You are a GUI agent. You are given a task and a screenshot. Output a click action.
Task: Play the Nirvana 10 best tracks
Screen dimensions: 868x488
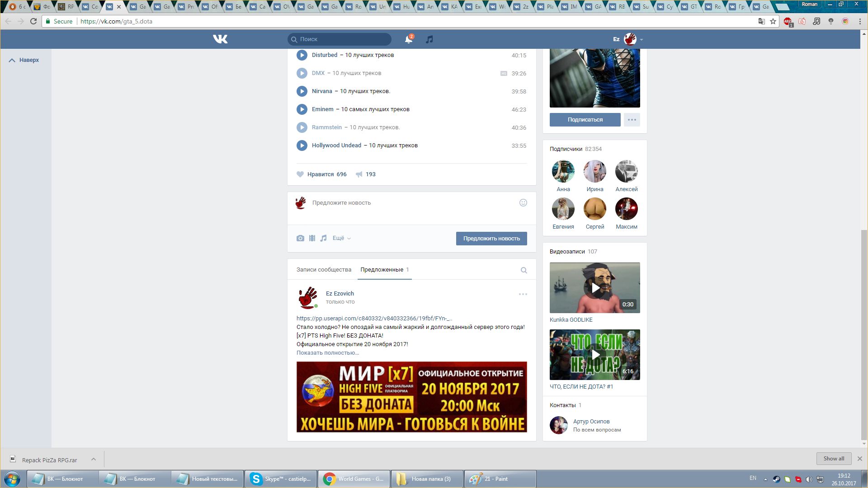(302, 91)
